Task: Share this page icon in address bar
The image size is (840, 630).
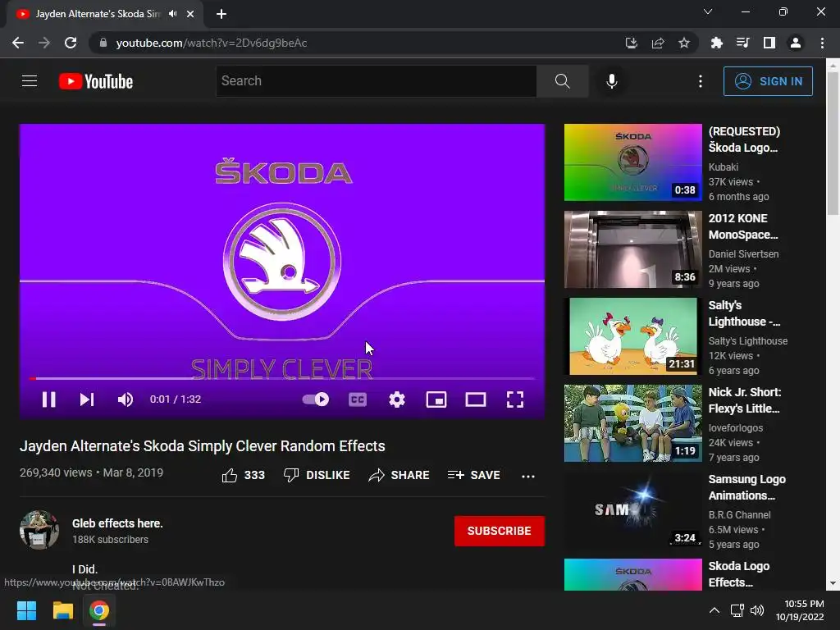Action: 658,43
